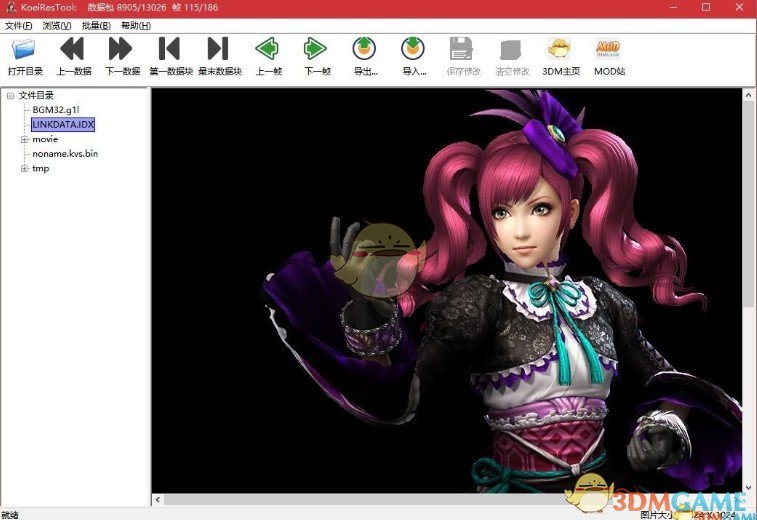This screenshot has width=757, height=520.
Task: Click the 导入 import icon
Action: pos(413,48)
